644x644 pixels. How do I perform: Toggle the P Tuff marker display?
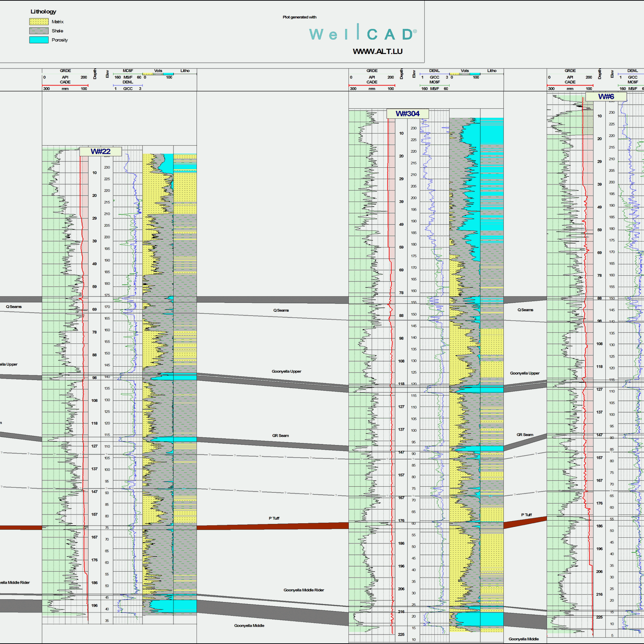273,518
